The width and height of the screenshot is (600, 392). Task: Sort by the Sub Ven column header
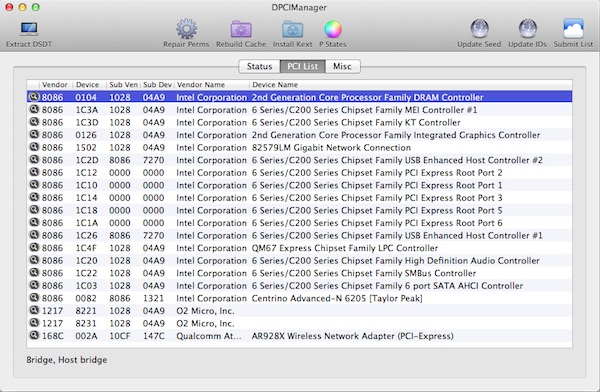[x=123, y=85]
